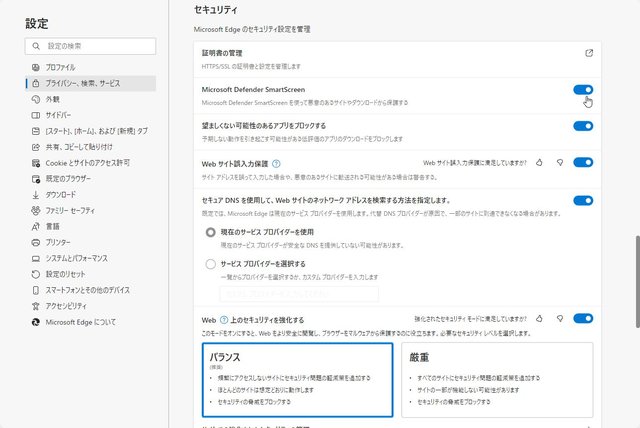Open システムとパフォーマンス settings page
This screenshot has height=428, width=640.
coord(91,258)
